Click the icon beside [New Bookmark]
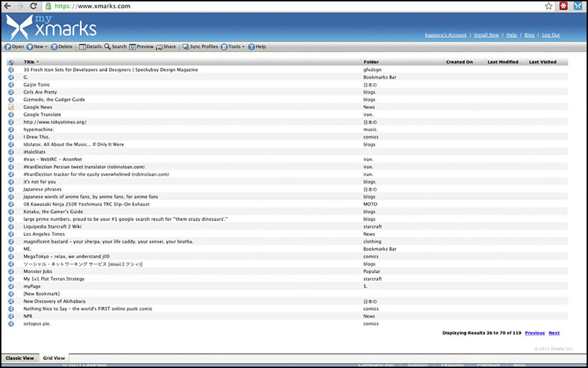Image resolution: width=588 pixels, height=368 pixels. pyautogui.click(x=11, y=294)
